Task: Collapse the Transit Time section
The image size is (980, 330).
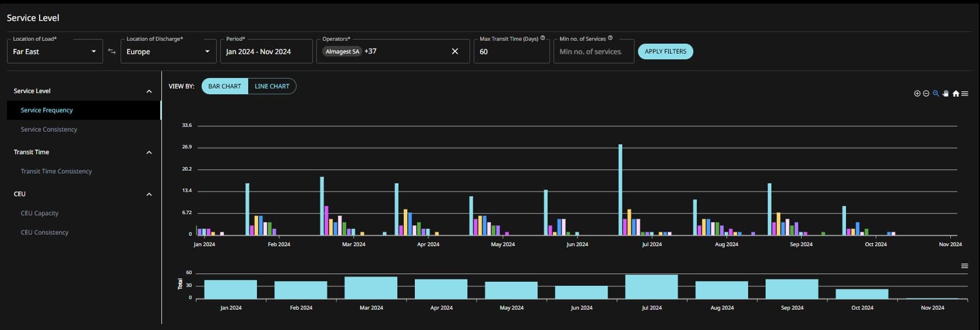Action: 149,152
